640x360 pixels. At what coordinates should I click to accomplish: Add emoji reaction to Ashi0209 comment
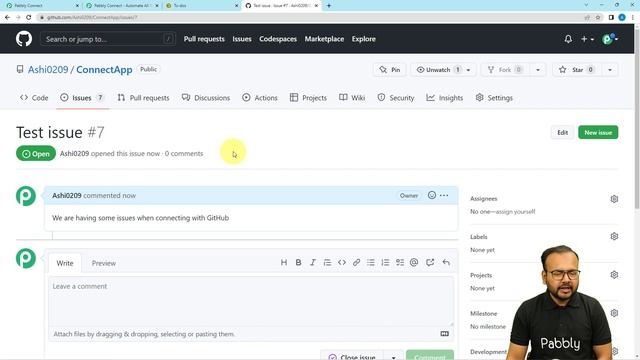coord(431,195)
